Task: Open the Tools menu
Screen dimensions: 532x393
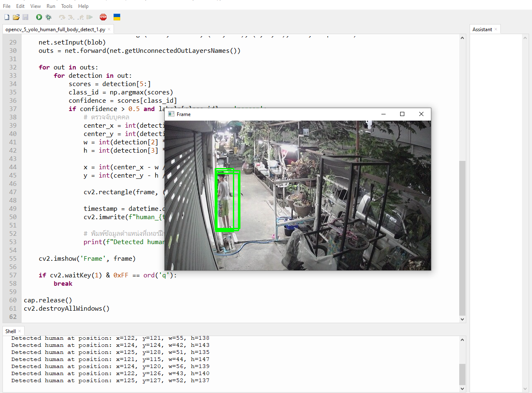Action: (67, 6)
